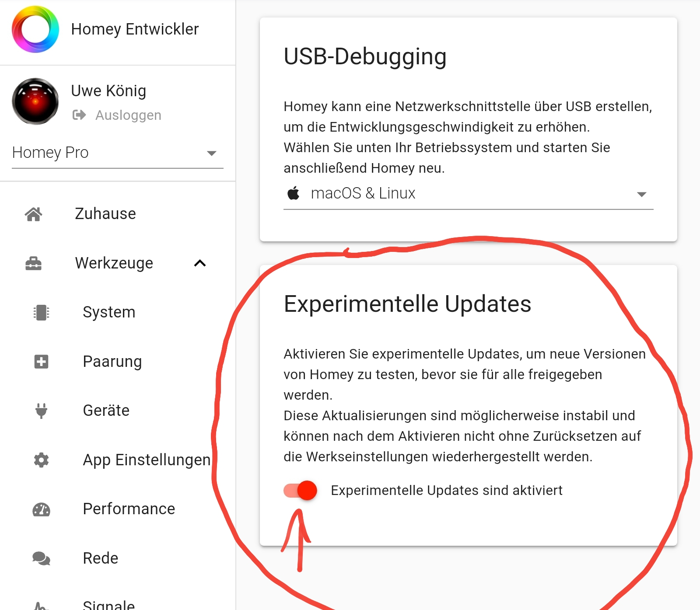
Task: Click the Ausloggen link
Action: click(128, 115)
